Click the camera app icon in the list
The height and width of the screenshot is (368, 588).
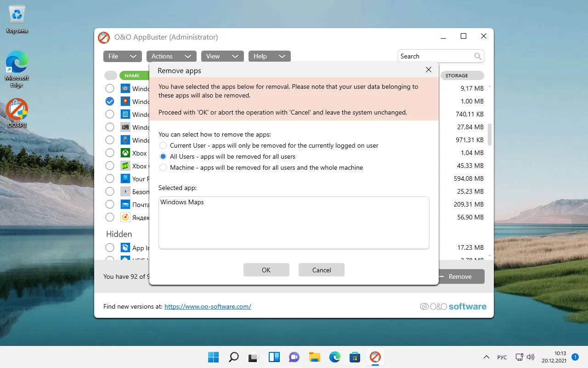tap(125, 88)
